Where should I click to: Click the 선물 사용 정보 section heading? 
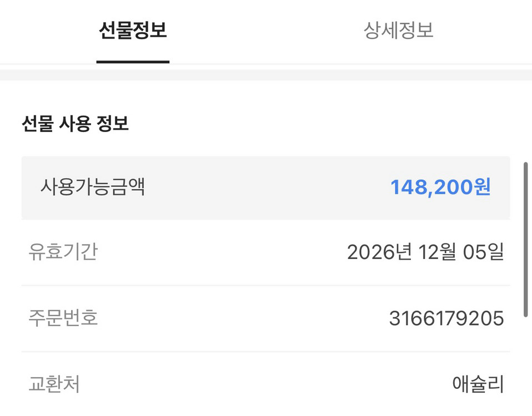point(75,124)
